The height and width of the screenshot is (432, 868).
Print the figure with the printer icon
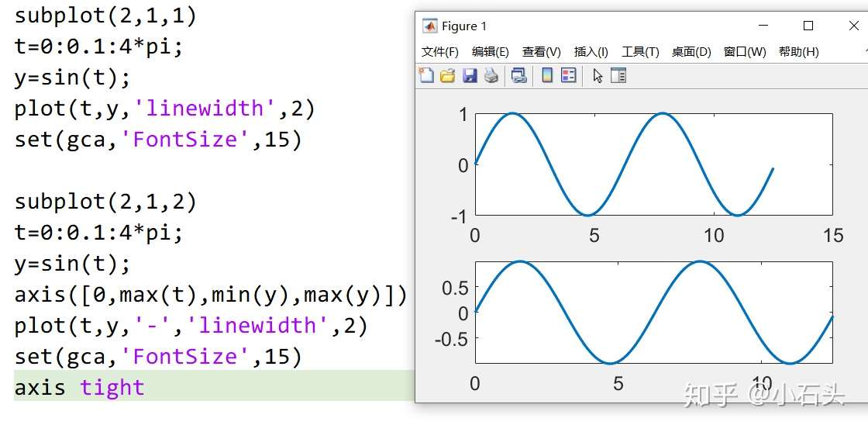[491, 75]
